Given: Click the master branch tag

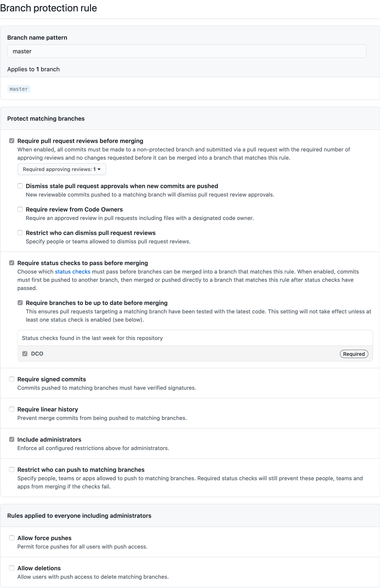Looking at the screenshot, I should [19, 89].
